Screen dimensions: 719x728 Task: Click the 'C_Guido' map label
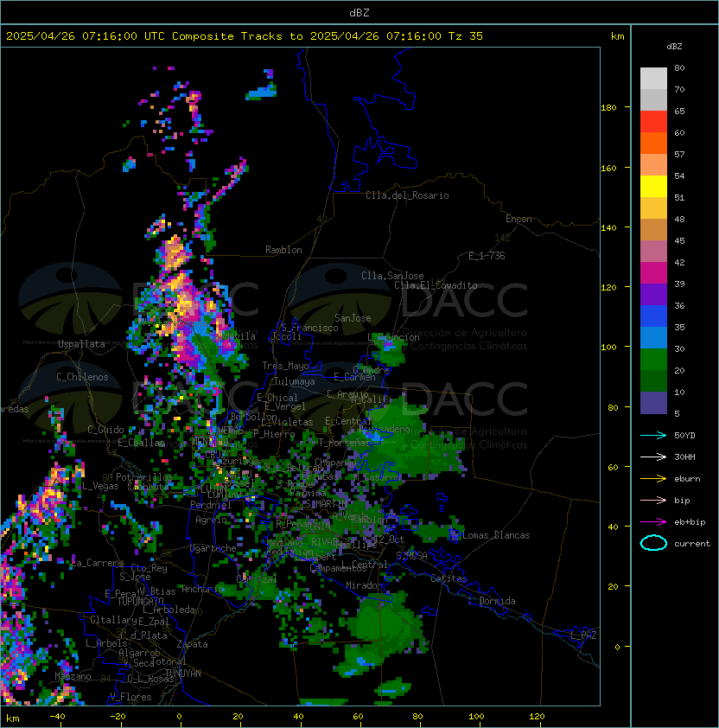tap(105, 430)
